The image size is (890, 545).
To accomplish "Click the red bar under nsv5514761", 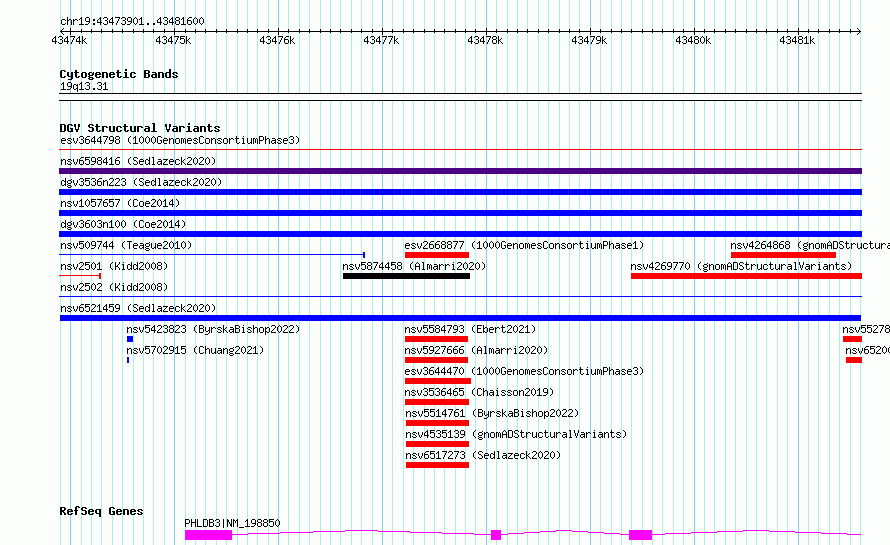I will coord(438,423).
